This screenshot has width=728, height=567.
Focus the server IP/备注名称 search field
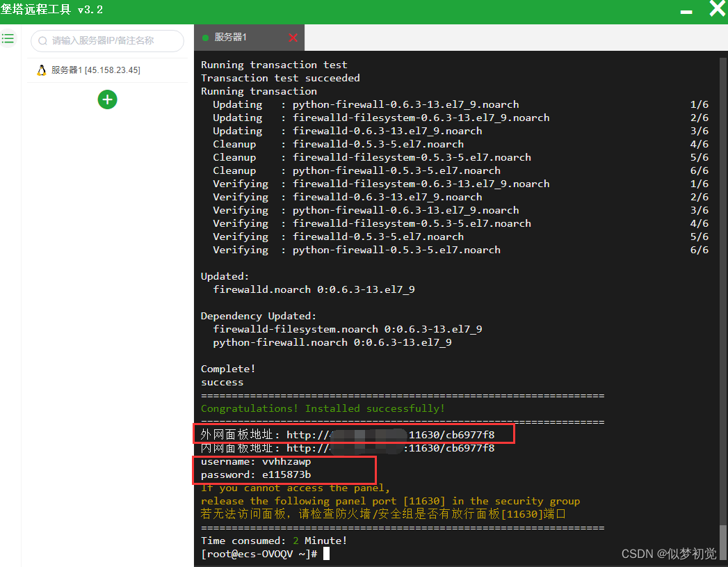[x=111, y=41]
